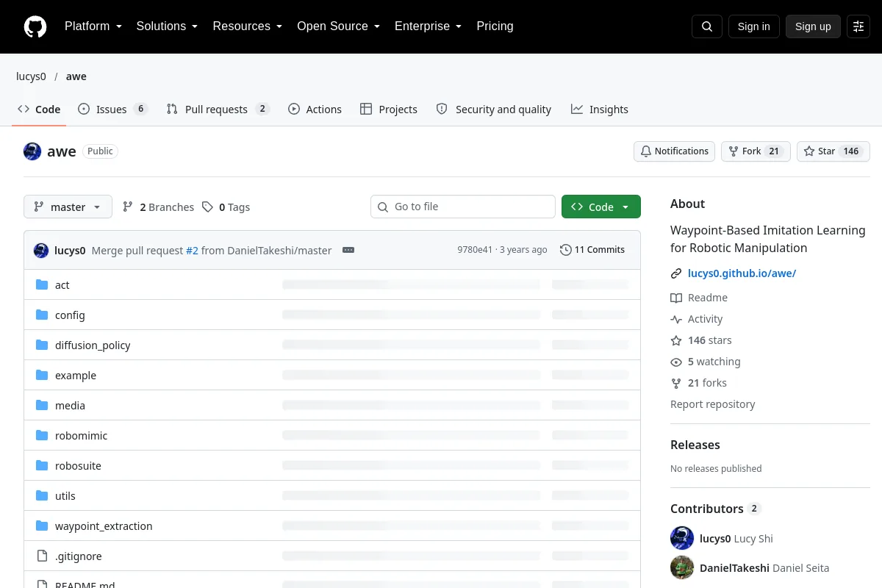
Task: Switch to the Actions tab
Action: coord(315,109)
